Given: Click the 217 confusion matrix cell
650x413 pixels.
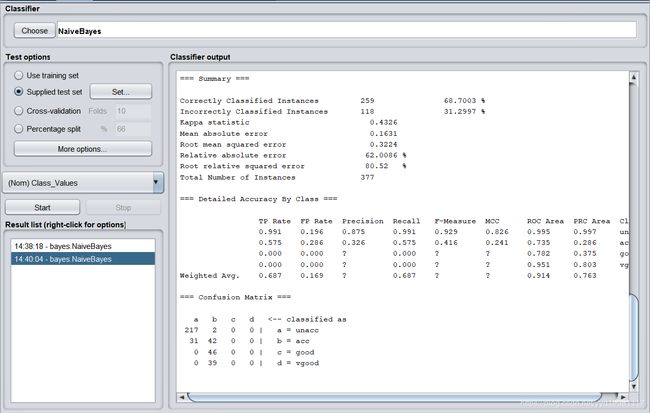Looking at the screenshot, I should (192, 330).
